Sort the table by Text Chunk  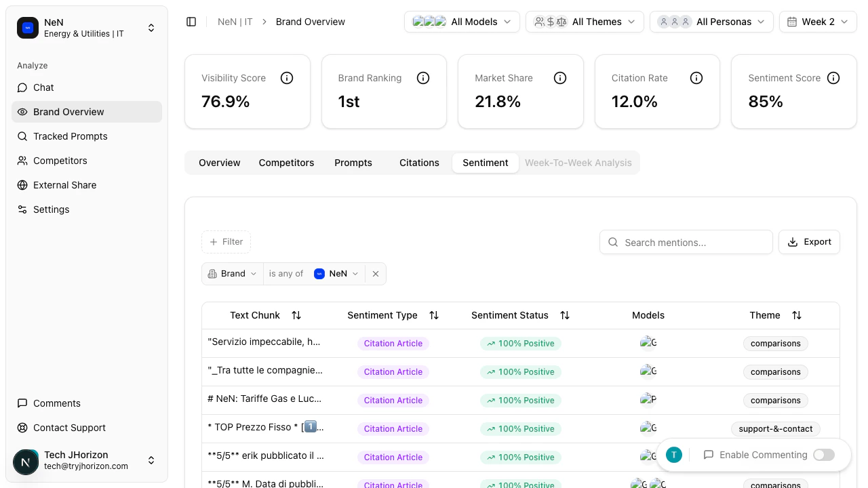pos(296,315)
